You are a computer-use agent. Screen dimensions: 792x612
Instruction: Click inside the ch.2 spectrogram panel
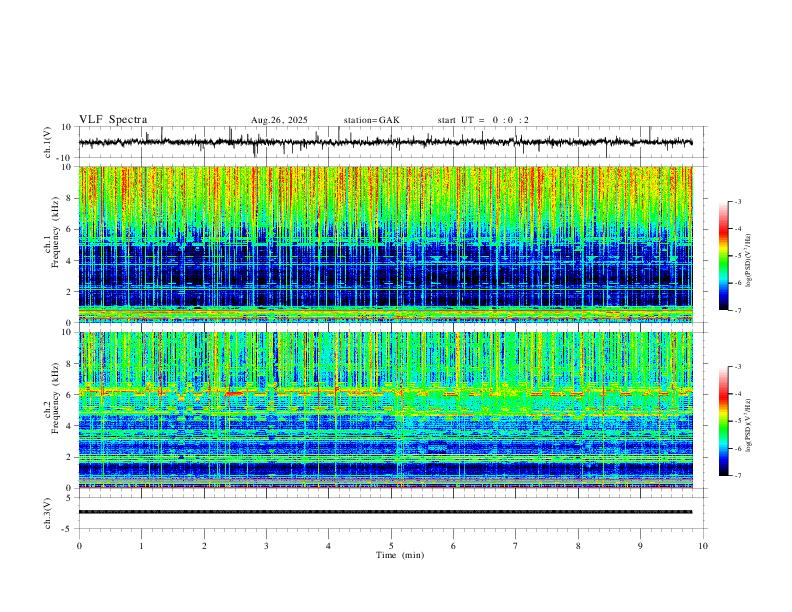[x=385, y=410]
